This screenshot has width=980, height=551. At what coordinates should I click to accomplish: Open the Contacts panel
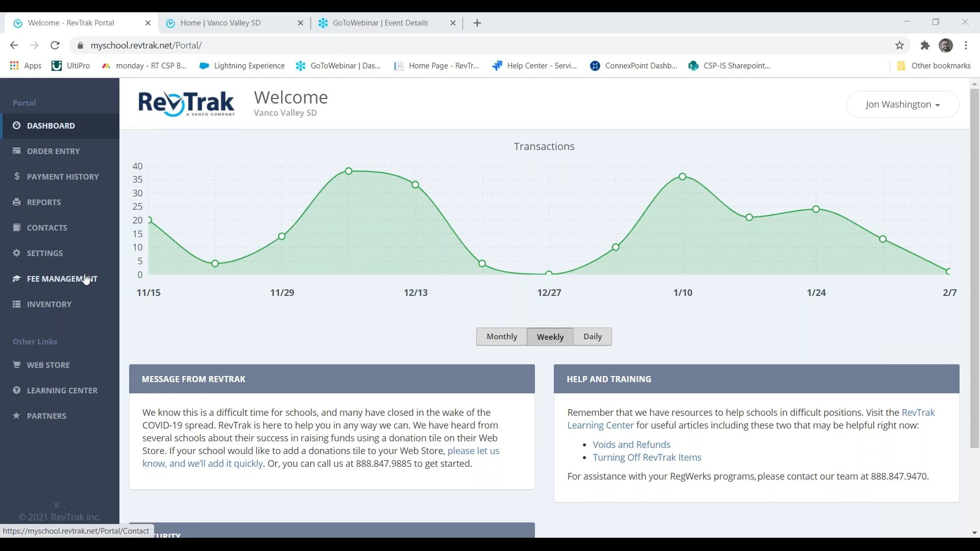tap(47, 228)
